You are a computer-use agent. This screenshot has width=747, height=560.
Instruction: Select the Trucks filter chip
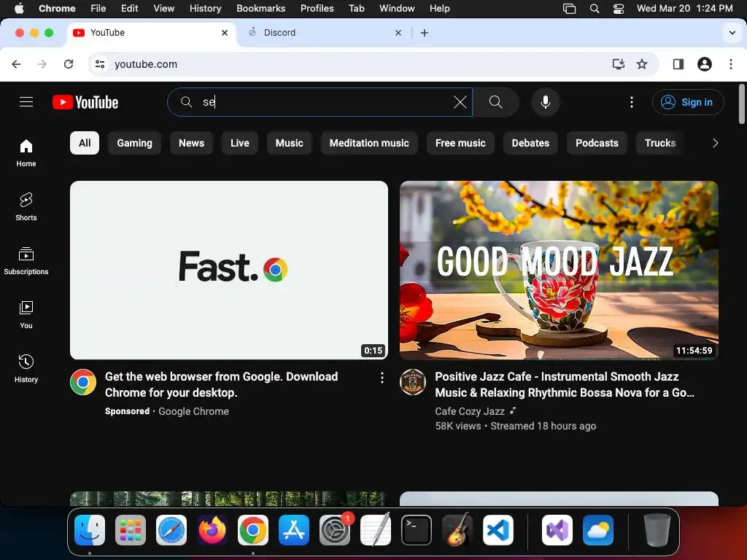point(659,143)
